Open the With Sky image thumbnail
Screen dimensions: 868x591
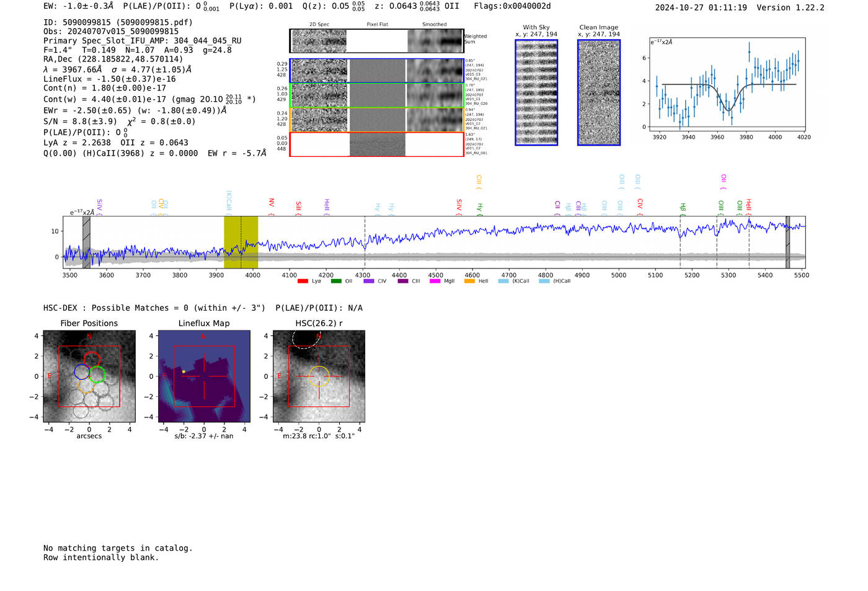[536, 92]
